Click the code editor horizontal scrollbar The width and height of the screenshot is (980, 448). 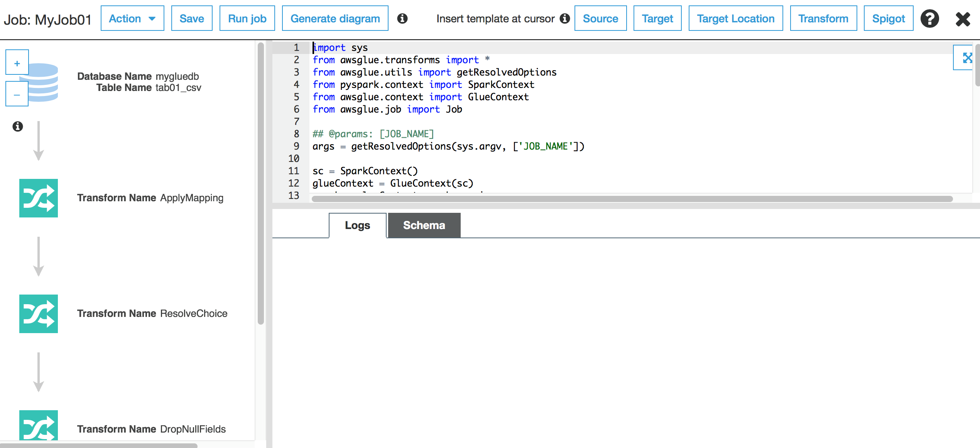pos(632,199)
